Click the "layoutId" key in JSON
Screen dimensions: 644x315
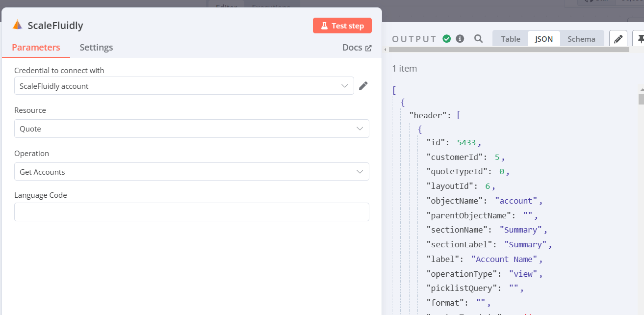(451, 186)
